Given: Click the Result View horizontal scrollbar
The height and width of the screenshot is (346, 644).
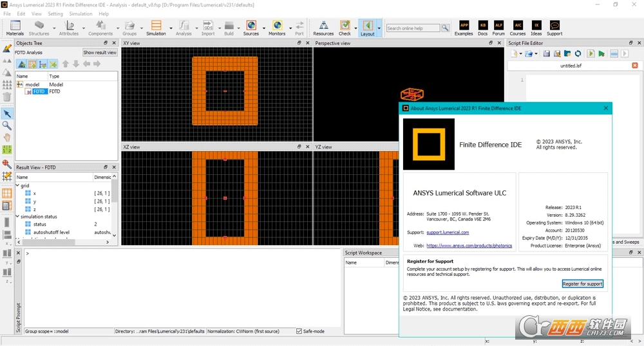Looking at the screenshot, I should coord(48,242).
